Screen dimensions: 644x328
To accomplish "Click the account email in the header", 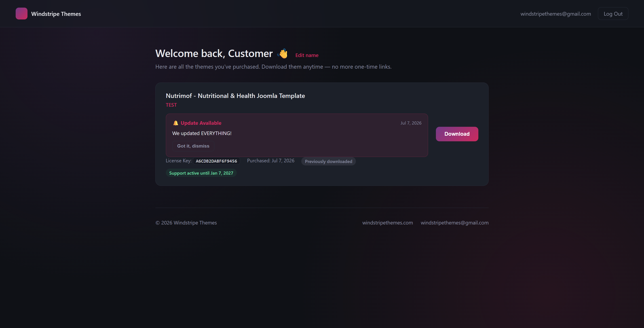I will pos(556,14).
